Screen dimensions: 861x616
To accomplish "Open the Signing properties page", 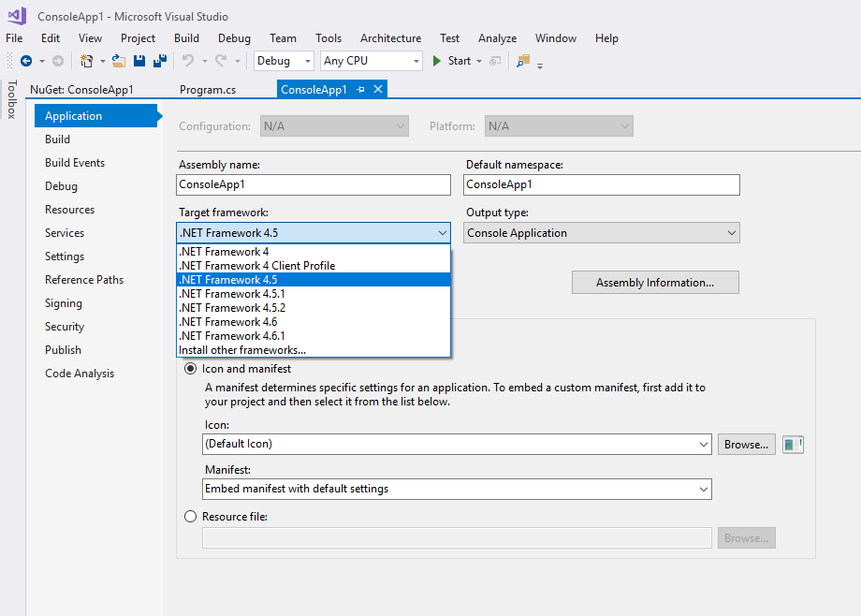I will point(64,303).
